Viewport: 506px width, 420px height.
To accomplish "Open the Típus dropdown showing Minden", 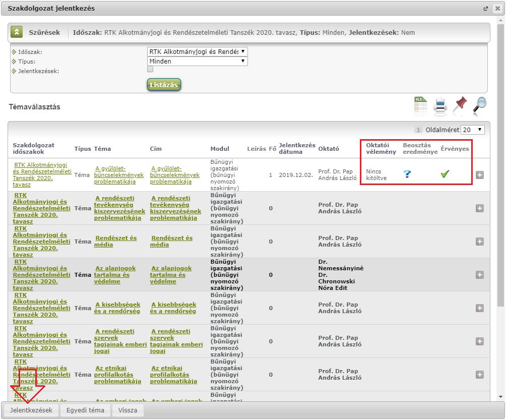I will point(197,62).
